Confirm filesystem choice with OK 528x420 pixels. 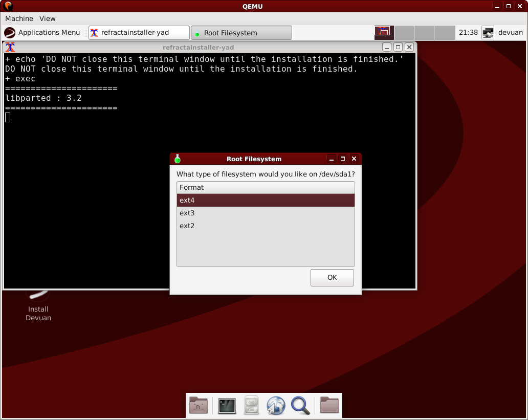[332, 278]
